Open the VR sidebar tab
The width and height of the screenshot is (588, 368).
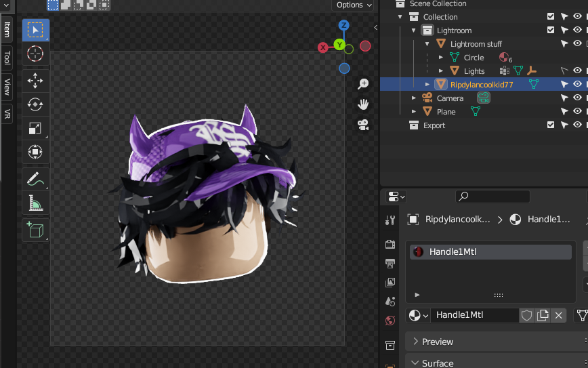pyautogui.click(x=7, y=114)
